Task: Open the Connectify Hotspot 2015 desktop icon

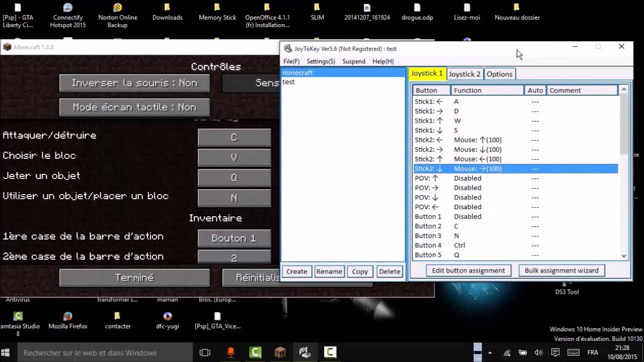Action: (67, 14)
